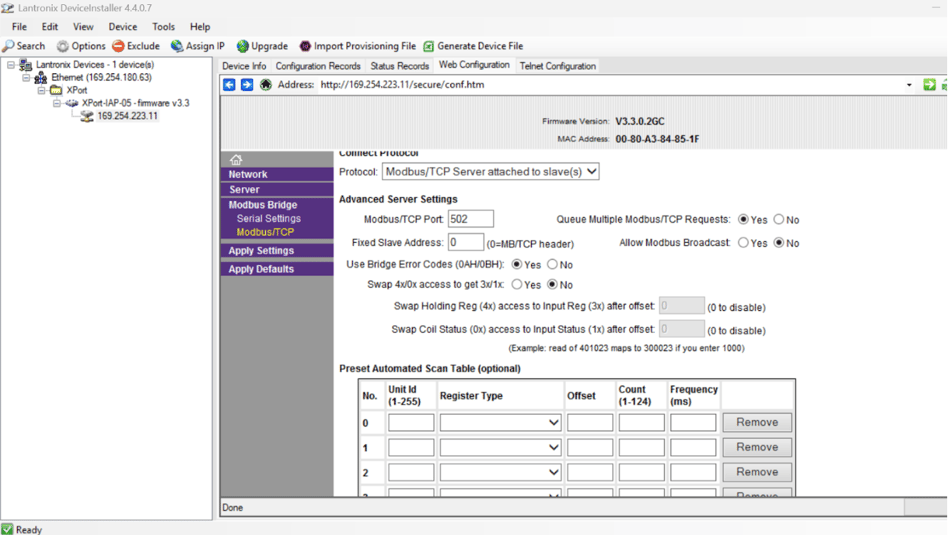Click the XPort folder icon
Image resolution: width=950 pixels, height=535 pixels.
click(x=56, y=90)
